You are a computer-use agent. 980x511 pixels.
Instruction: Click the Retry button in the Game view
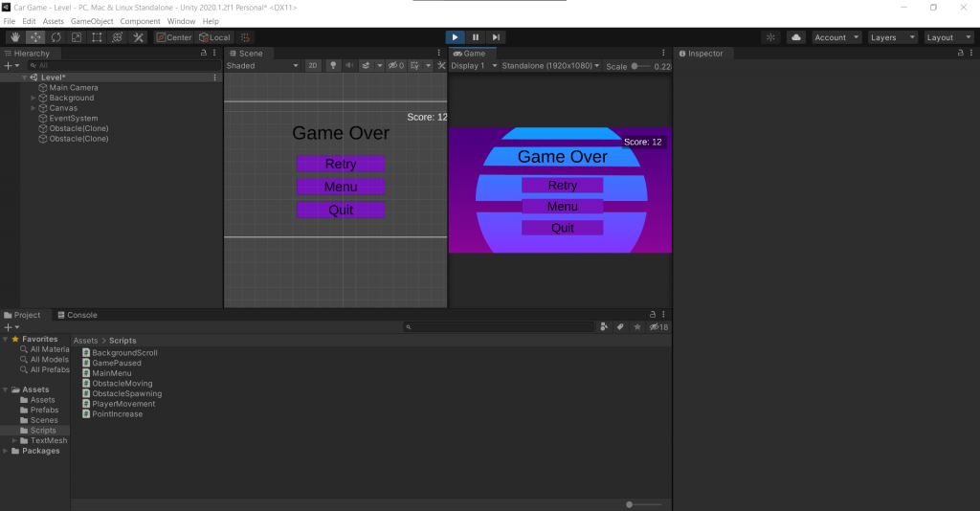[x=562, y=186]
